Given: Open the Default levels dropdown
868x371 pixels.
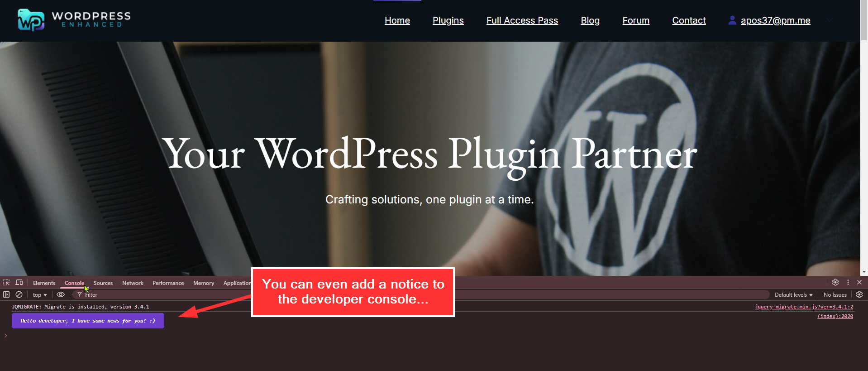Looking at the screenshot, I should tap(793, 295).
